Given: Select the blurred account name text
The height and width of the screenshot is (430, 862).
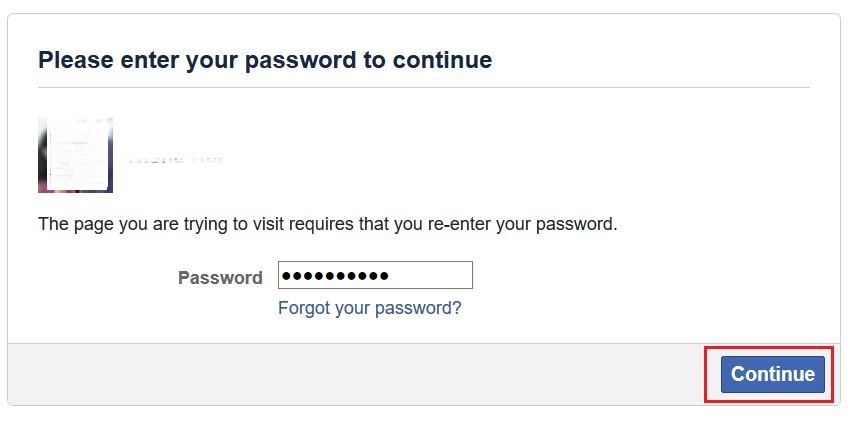Looking at the screenshot, I should click(x=175, y=158).
